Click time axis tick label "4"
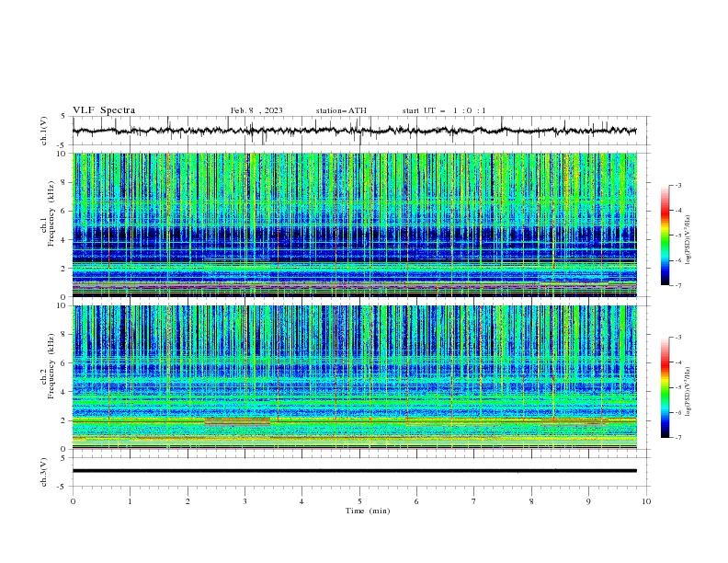The width and height of the screenshot is (728, 563). click(301, 501)
